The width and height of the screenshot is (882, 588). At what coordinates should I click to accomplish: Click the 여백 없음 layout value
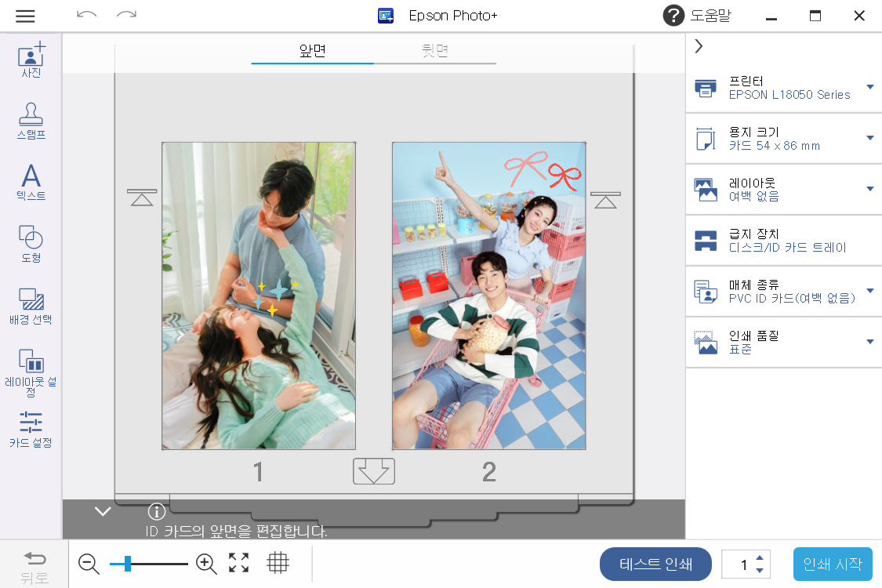pyautogui.click(x=753, y=196)
